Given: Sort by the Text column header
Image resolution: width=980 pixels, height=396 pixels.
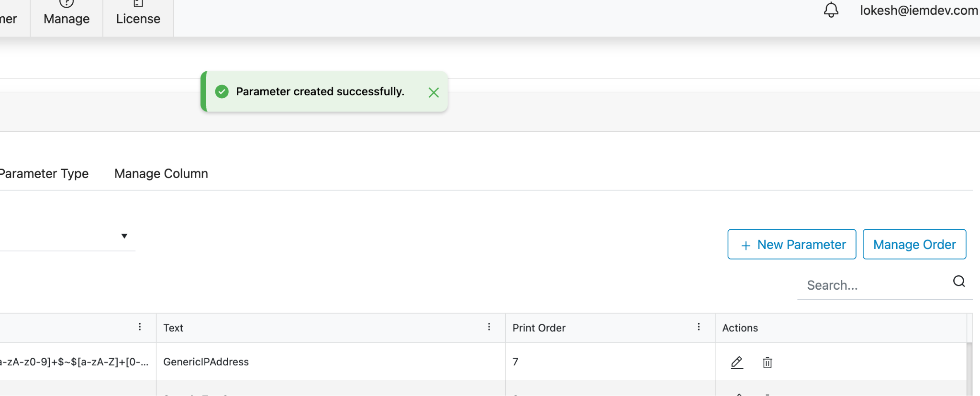Looking at the screenshot, I should point(173,328).
